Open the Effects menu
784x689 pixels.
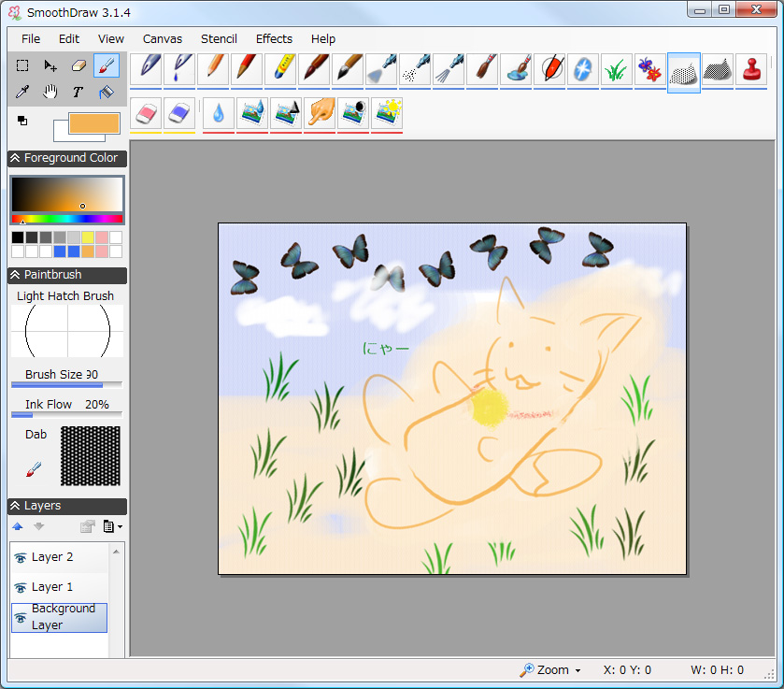274,38
